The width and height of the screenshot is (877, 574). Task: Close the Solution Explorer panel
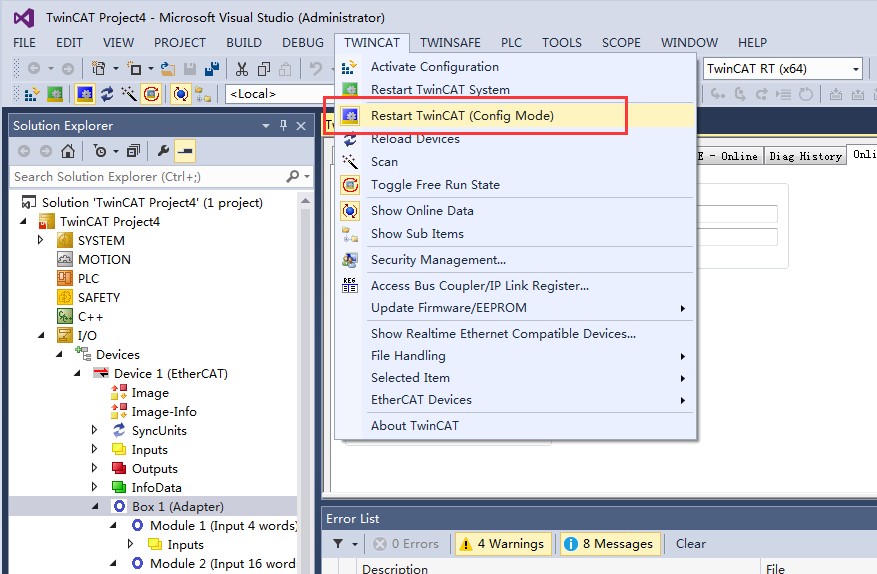(x=301, y=125)
